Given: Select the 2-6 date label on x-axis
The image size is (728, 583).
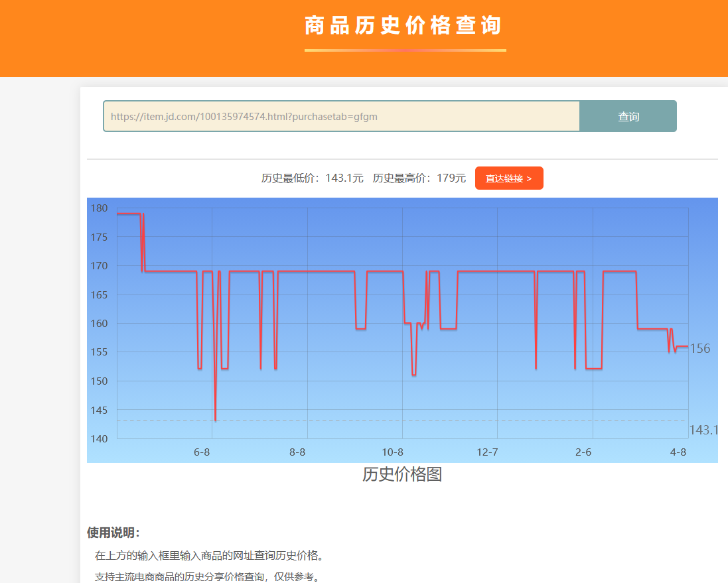Looking at the screenshot, I should (583, 452).
